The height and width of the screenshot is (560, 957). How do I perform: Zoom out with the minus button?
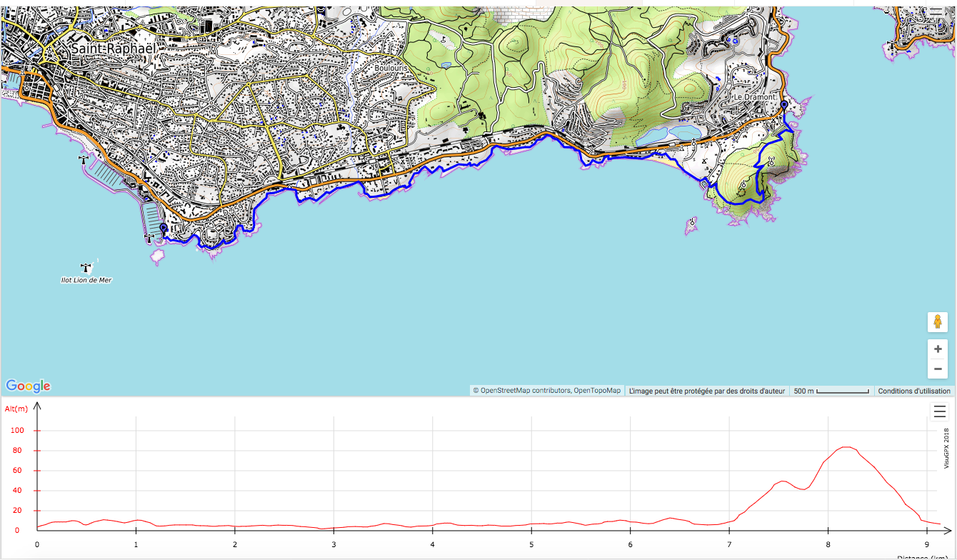[x=938, y=369]
